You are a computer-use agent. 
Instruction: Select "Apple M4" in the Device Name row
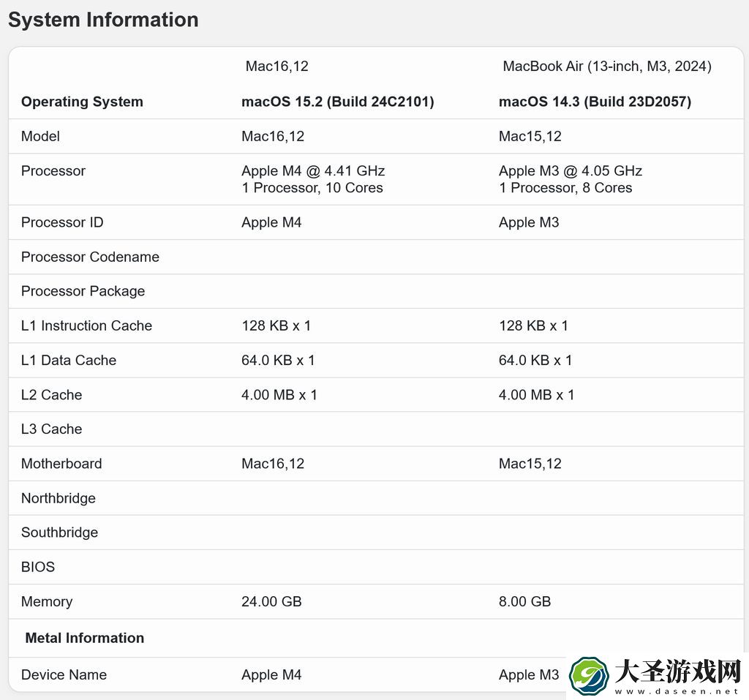tap(271, 674)
